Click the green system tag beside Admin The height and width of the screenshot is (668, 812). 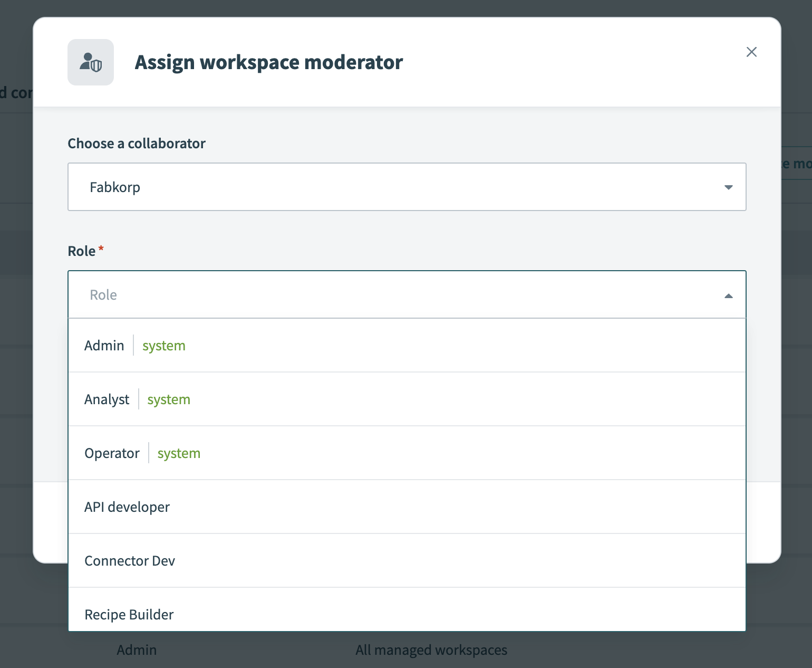[164, 346]
